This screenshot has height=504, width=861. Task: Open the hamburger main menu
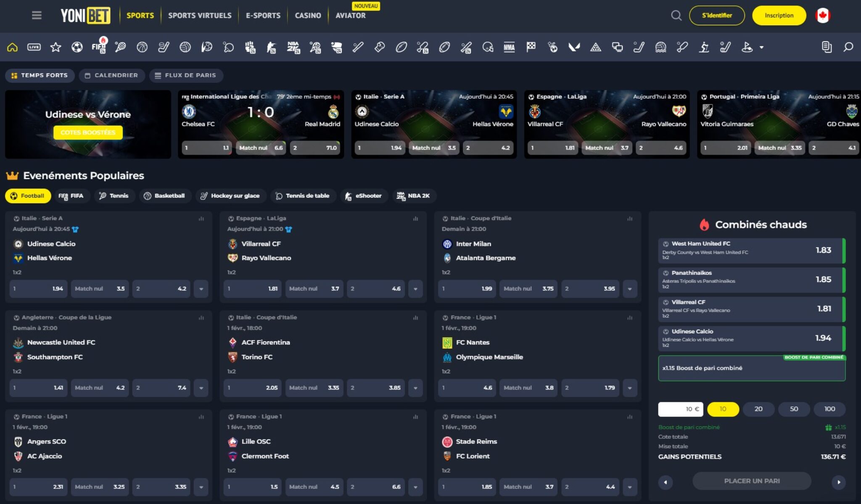[x=37, y=15]
